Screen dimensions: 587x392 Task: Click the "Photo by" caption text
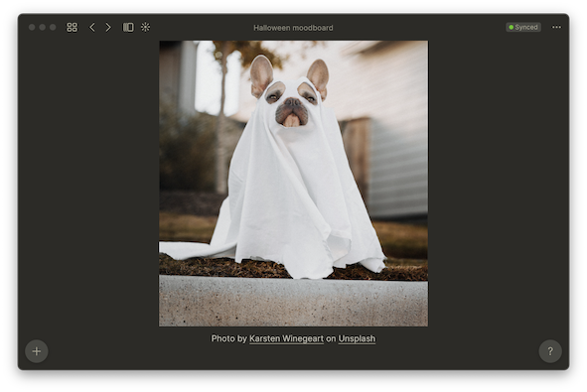click(x=229, y=338)
